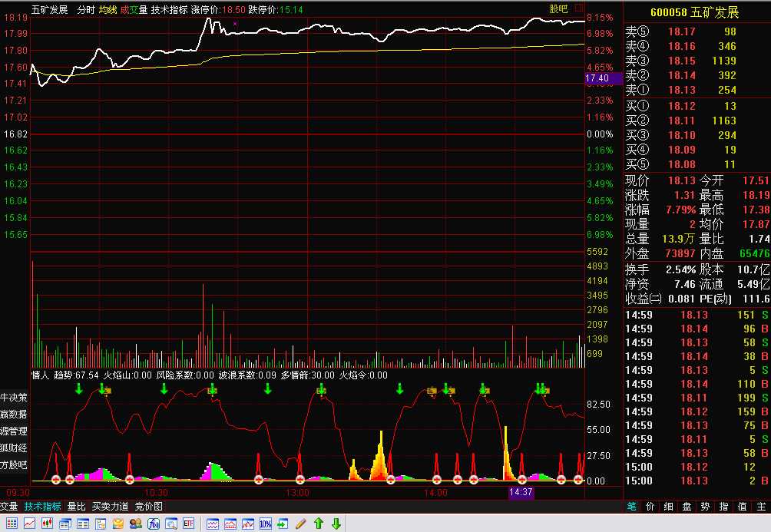The width and height of the screenshot is (771, 532).
Task: Select the 细 tab in right panel
Action: [668, 507]
